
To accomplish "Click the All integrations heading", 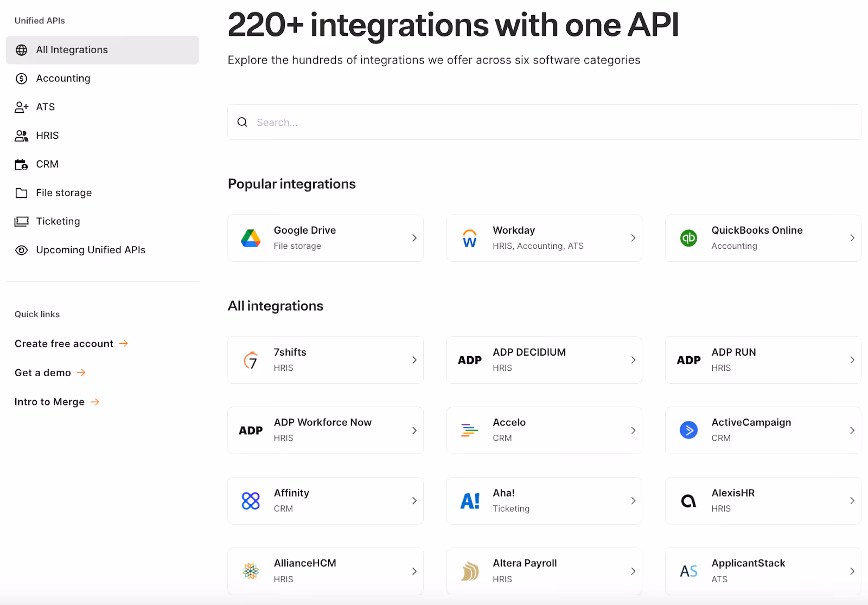I will click(x=276, y=306).
